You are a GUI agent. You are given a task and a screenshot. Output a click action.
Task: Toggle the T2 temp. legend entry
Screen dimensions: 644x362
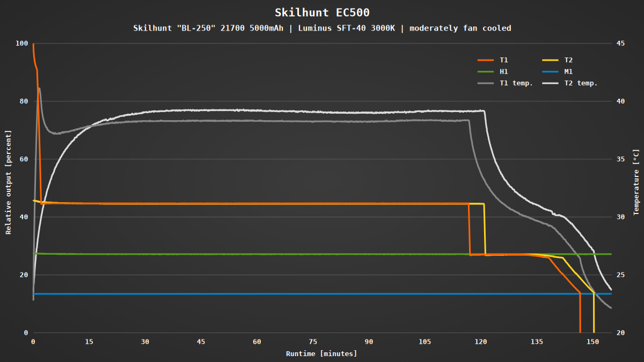tap(569, 83)
